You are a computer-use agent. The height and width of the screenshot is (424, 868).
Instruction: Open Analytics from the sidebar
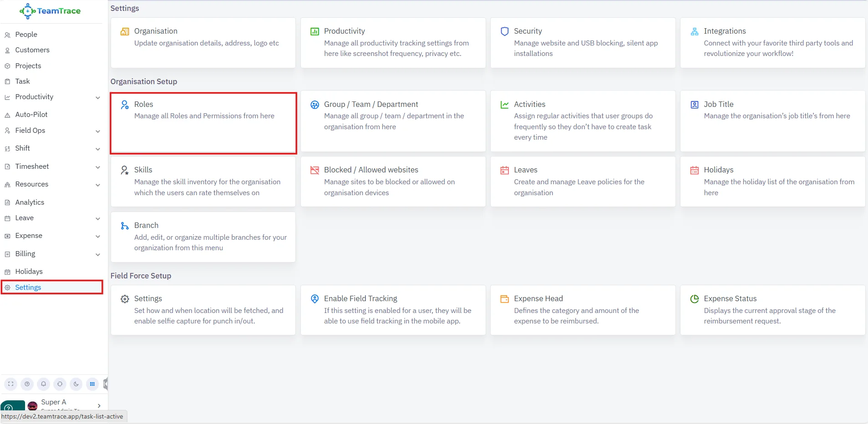(30, 202)
